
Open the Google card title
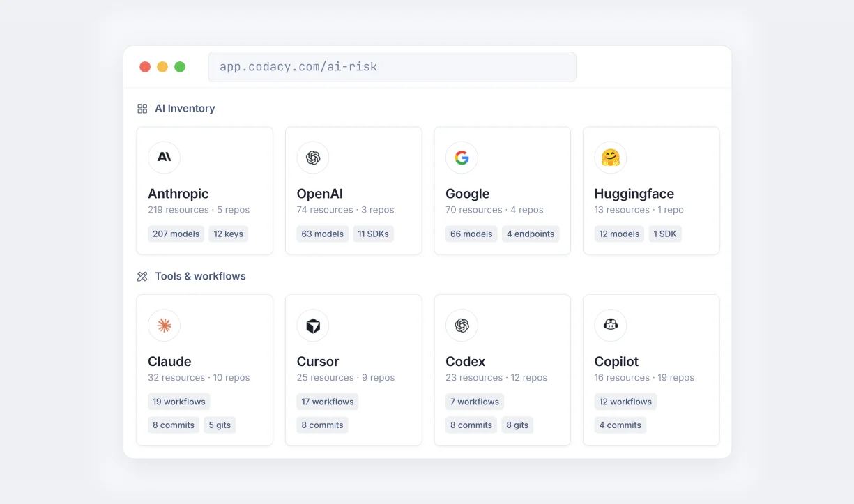(468, 194)
